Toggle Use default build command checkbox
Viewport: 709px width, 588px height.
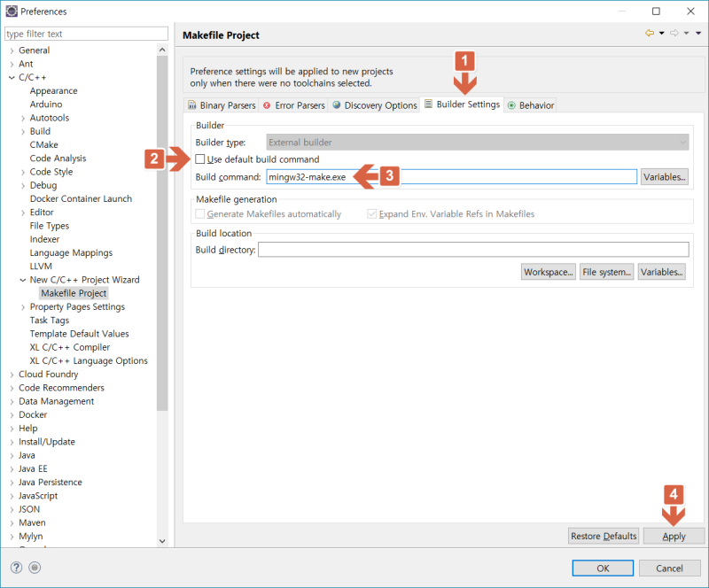point(200,159)
